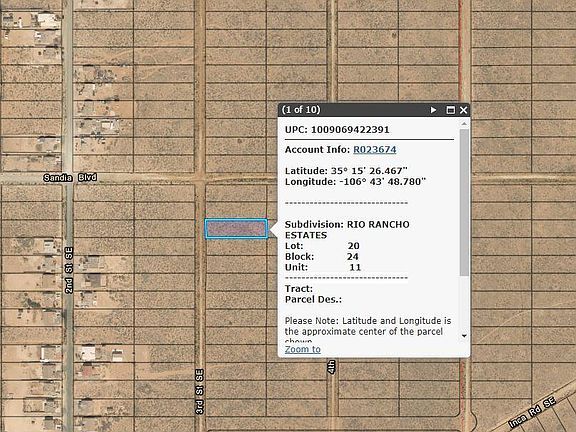The width and height of the screenshot is (576, 432).
Task: Click the Please Note latitude disclaimer text
Action: (368, 329)
